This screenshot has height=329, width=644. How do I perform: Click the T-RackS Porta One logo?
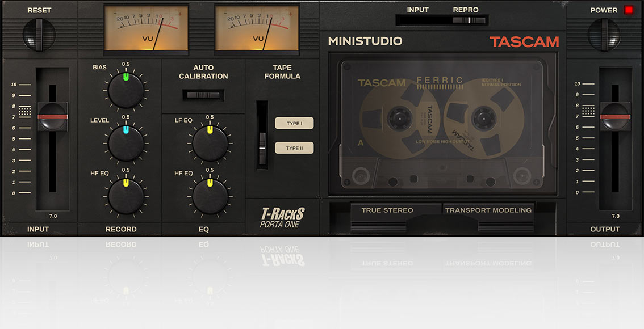pos(282,218)
